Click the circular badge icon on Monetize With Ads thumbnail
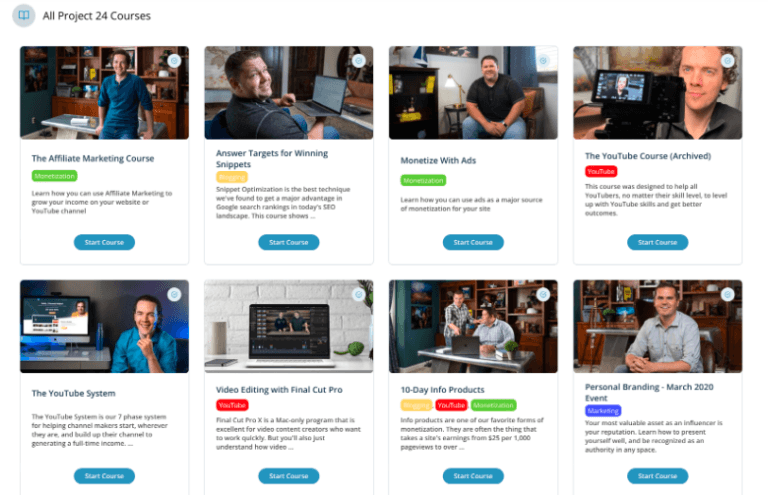This screenshot has height=495, width=768. pyautogui.click(x=543, y=61)
